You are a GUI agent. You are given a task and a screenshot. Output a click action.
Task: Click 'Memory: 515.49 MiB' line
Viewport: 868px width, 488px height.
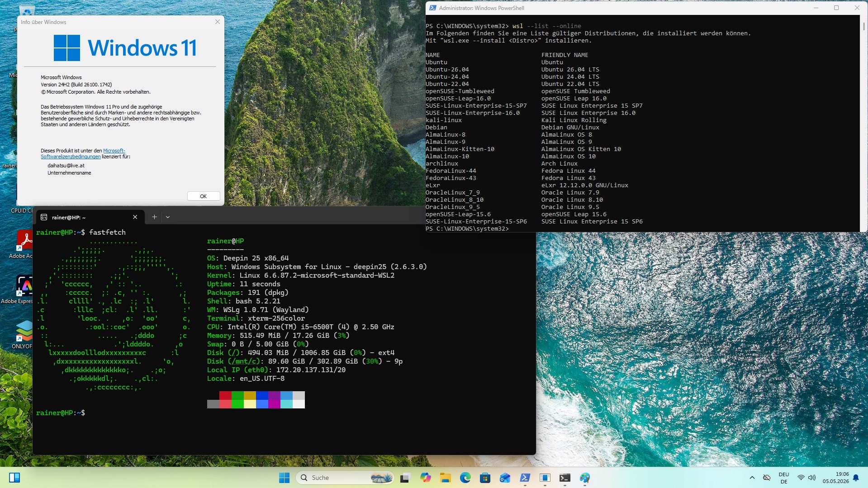278,336
